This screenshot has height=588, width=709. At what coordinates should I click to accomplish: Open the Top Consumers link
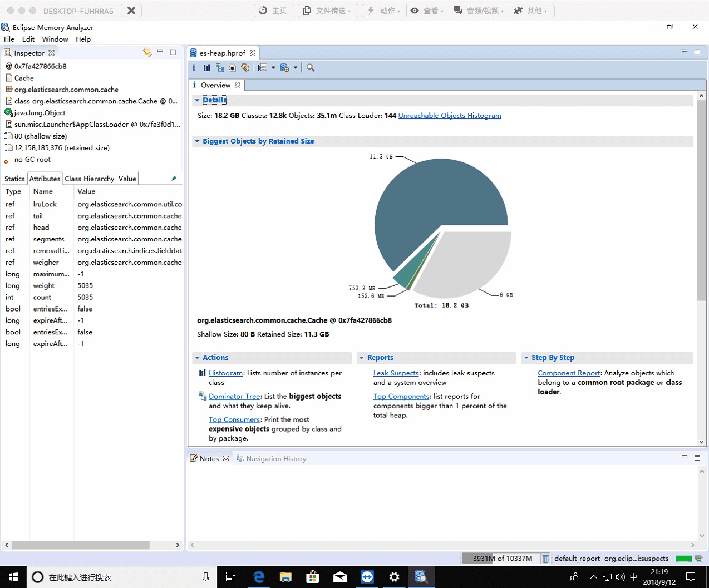tap(234, 420)
